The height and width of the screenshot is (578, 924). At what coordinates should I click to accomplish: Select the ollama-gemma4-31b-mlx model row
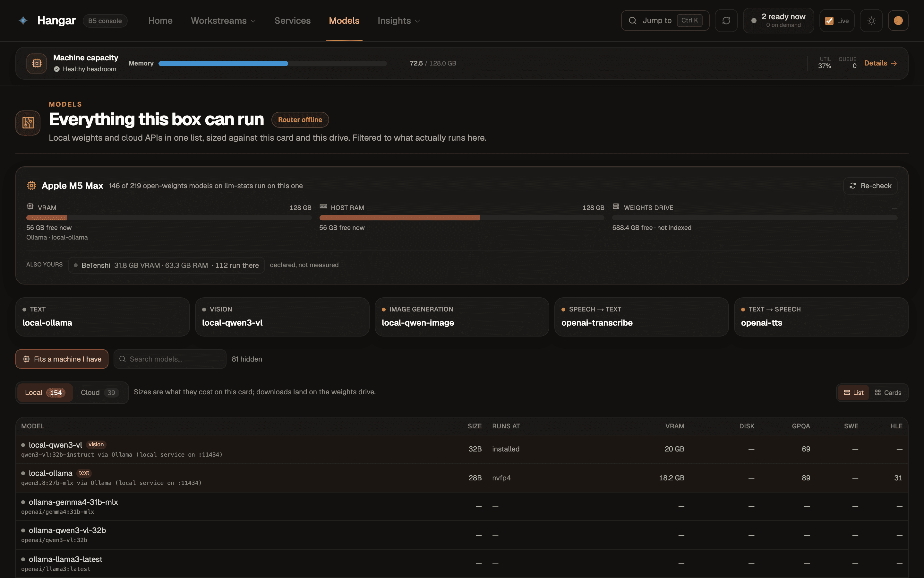pos(462,506)
